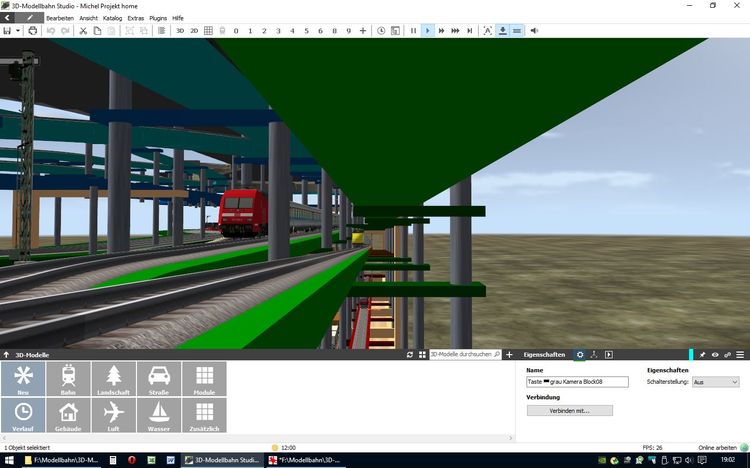Screen dimensions: 750x468
Task: Toggle the object labels icon
Action: 487,31
